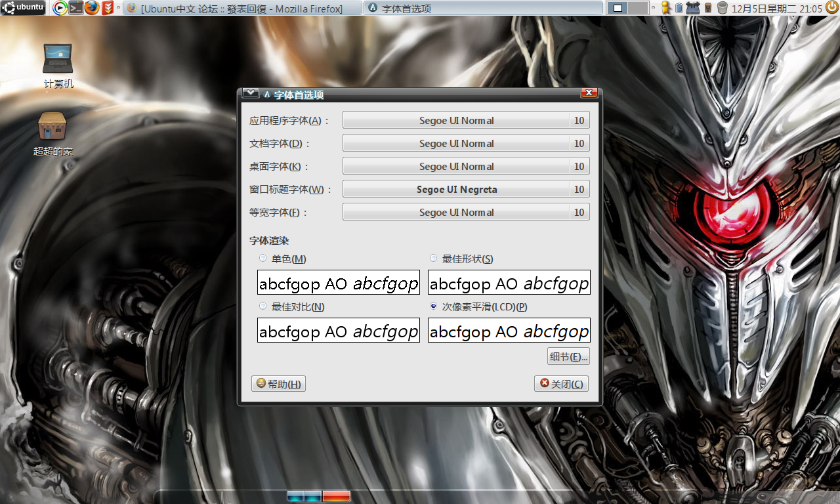Open the 超超的家 home folder icon

click(x=53, y=134)
